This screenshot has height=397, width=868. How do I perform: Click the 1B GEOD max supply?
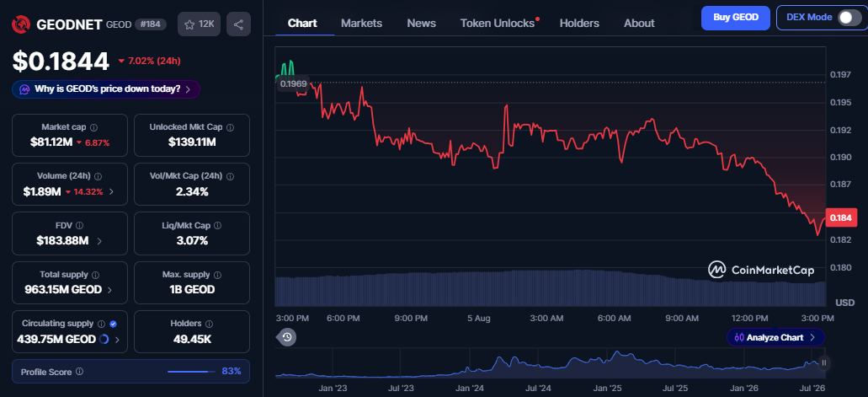click(x=192, y=290)
